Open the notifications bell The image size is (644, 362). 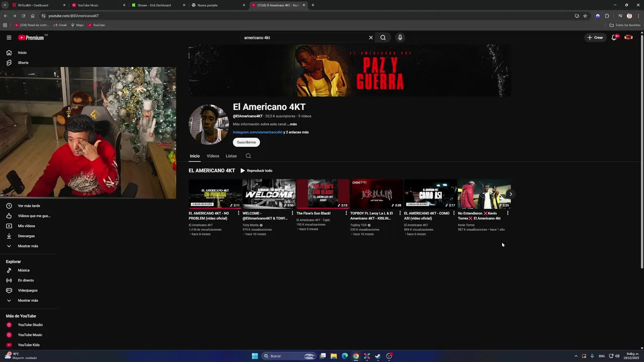[x=614, y=38]
